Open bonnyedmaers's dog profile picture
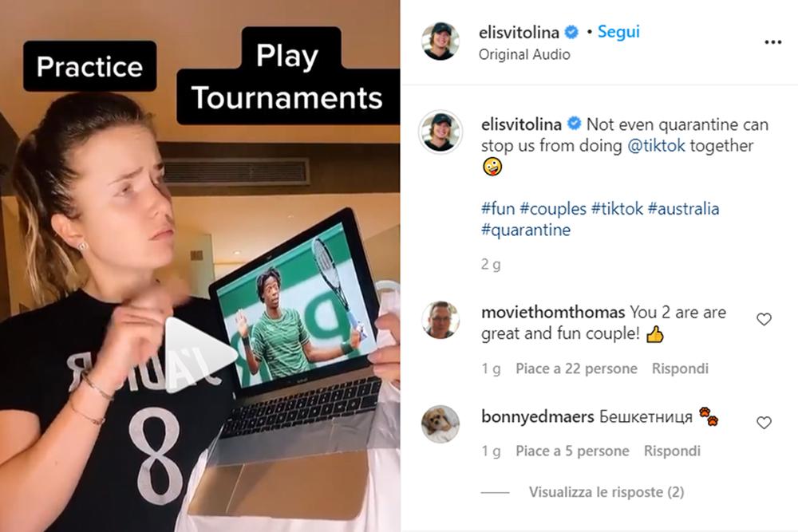 tap(440, 424)
